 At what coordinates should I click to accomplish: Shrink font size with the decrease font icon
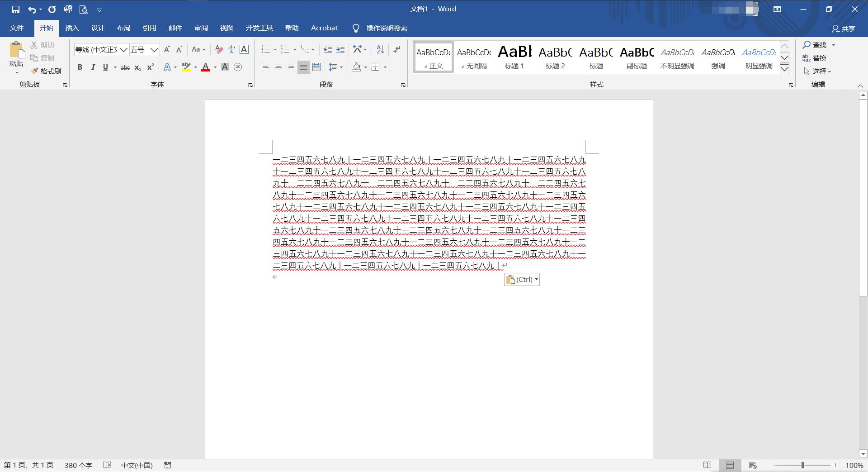pos(179,49)
